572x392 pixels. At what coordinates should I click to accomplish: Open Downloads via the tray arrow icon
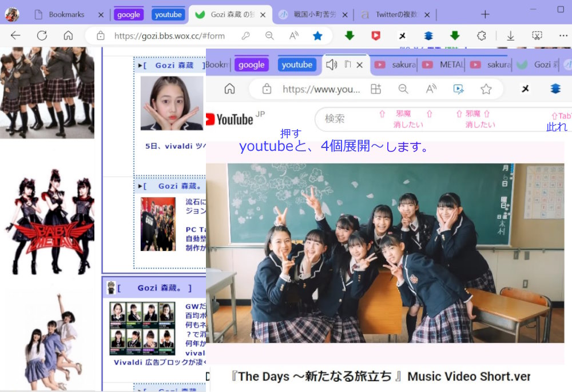510,35
